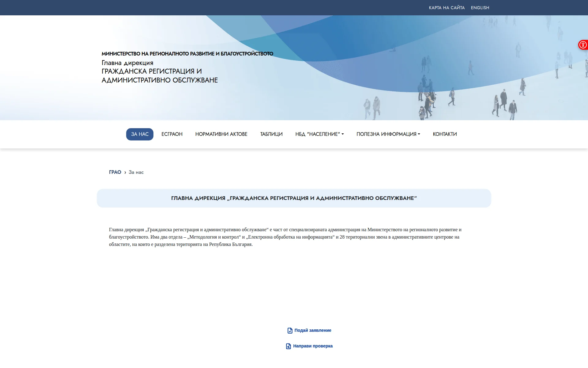Open the red accessibility widget icon
The height and width of the screenshot is (368, 588).
[583, 45]
